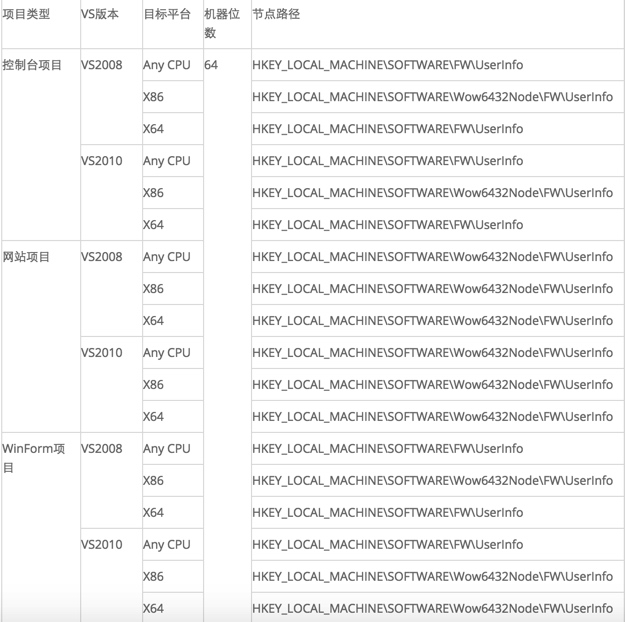Select Wow6432Node path for 网站项目 VS2010 X64
625x622 pixels.
438,416
